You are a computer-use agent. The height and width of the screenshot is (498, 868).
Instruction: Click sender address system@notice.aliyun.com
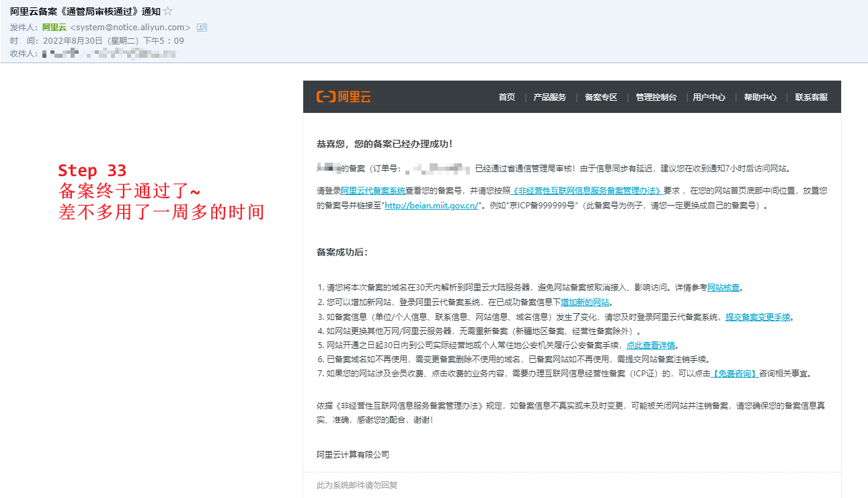coord(130,28)
